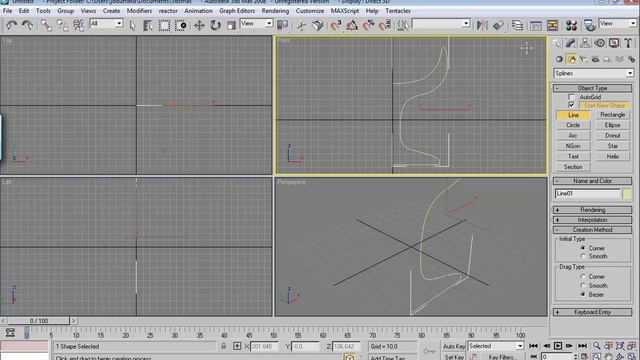Choose Rectangular Selection Region tool
This screenshot has width=640, height=360.
pos(164,25)
